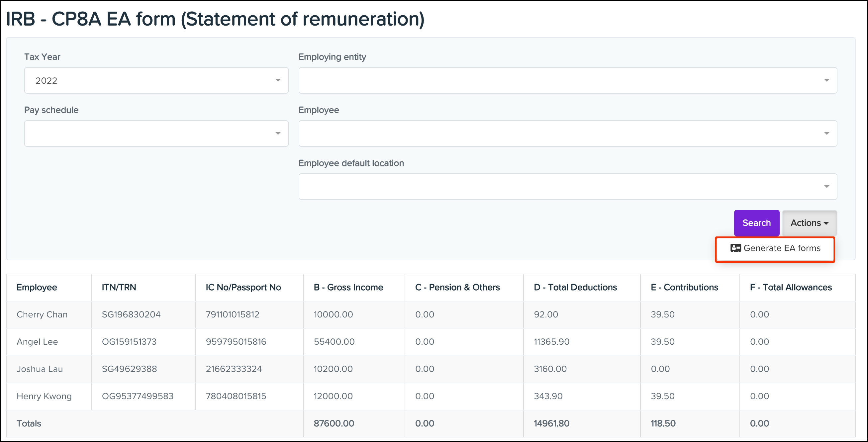Click the Employing entity dropdown caret

click(x=826, y=80)
